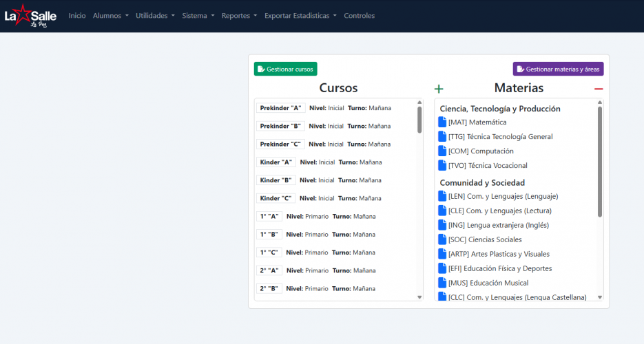Viewport: 644px width, 344px height.
Task: Click the [CLE] Com. y Lenguajes (Lectura) text
Action: pyautogui.click(x=500, y=211)
